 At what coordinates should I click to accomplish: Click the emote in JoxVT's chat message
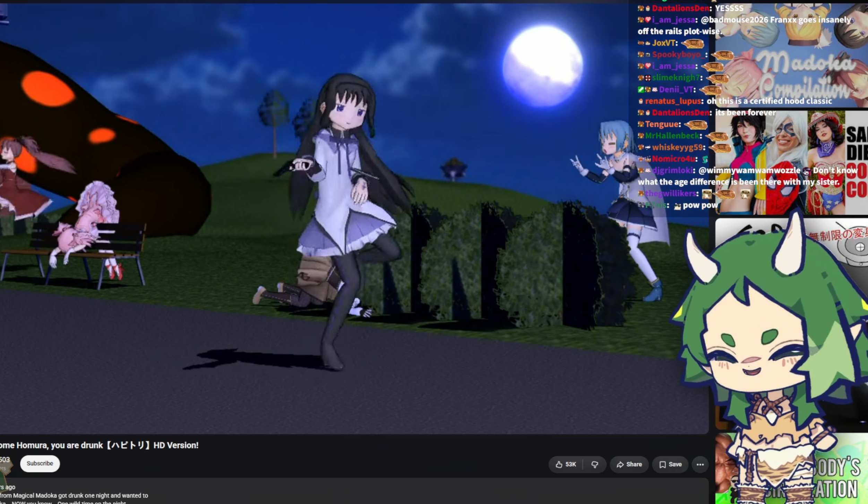(693, 43)
